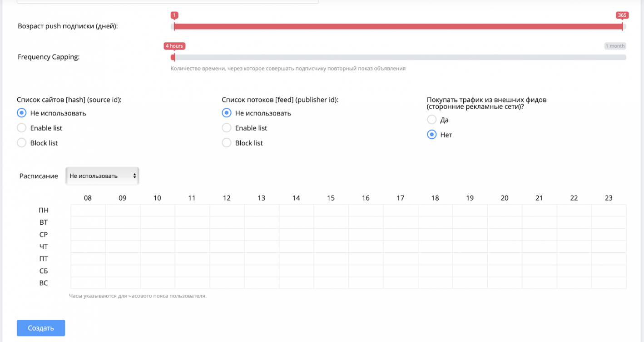Click the Создать button
The width and height of the screenshot is (644, 342).
(41, 328)
